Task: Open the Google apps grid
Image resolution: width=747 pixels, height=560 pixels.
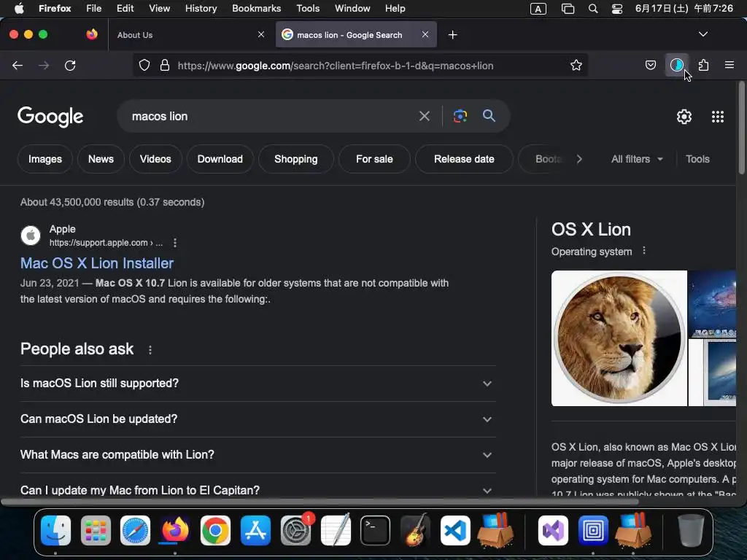Action: click(x=718, y=117)
